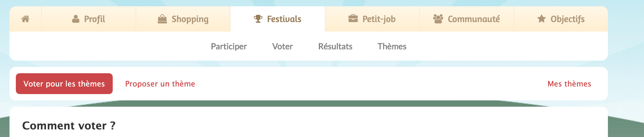
Task: Open the Participer submenu item
Action: [229, 46]
